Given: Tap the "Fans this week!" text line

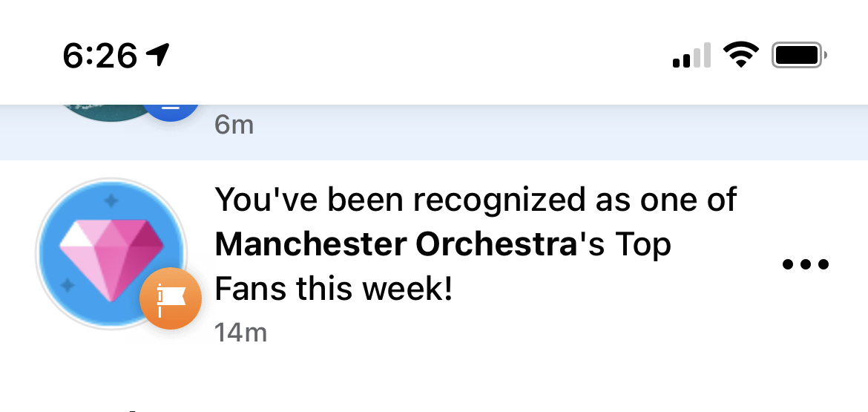Looking at the screenshot, I should click(x=333, y=289).
